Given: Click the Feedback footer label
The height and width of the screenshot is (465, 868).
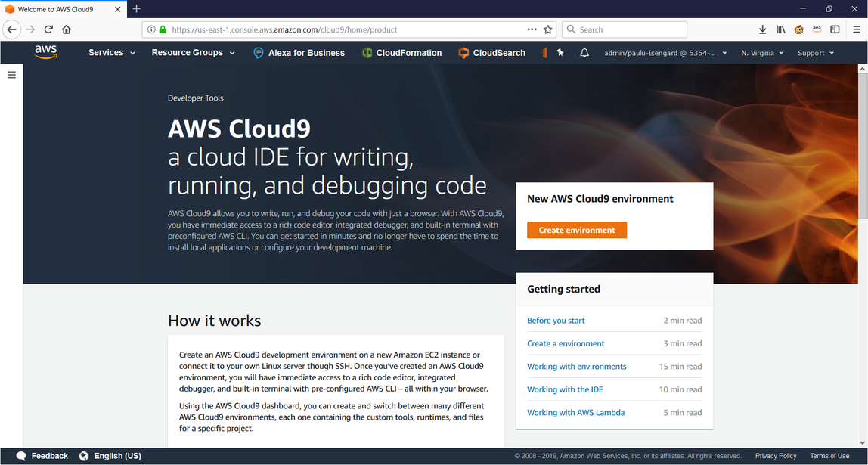Looking at the screenshot, I should pos(50,456).
